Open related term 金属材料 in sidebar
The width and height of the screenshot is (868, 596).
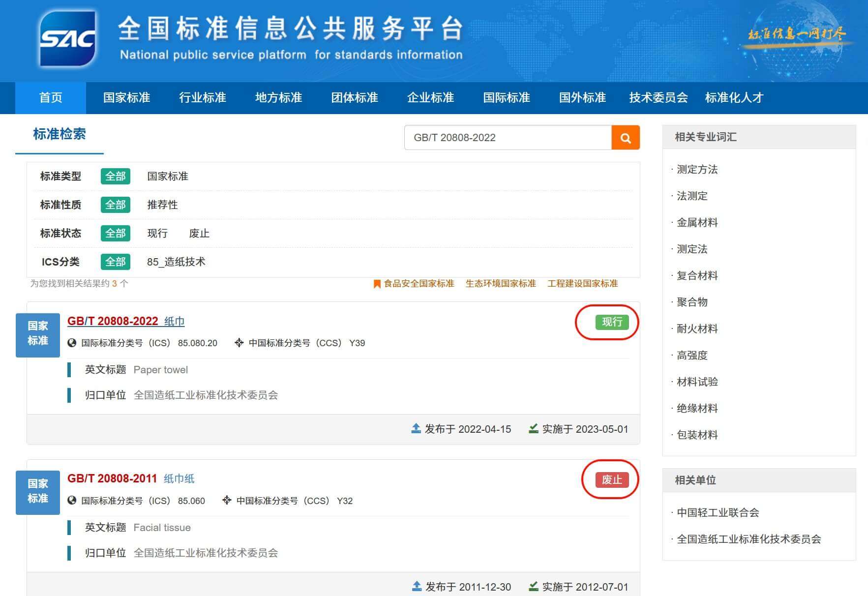697,222
